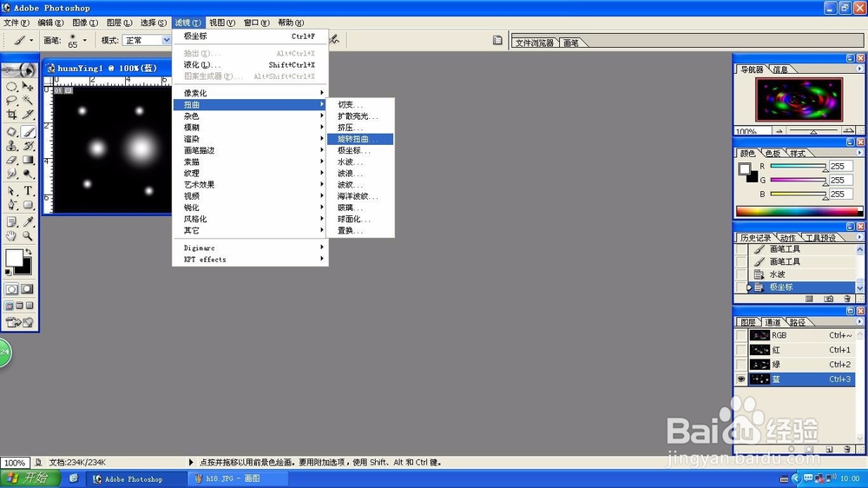Select the Slice tool
The width and height of the screenshot is (868, 488).
coord(28,114)
